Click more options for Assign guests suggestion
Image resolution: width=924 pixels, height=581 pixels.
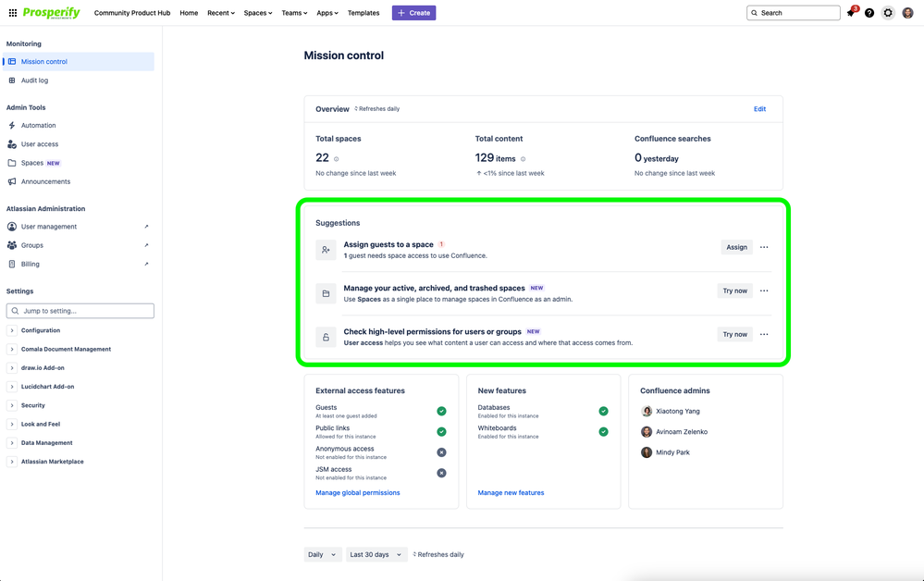[764, 248]
